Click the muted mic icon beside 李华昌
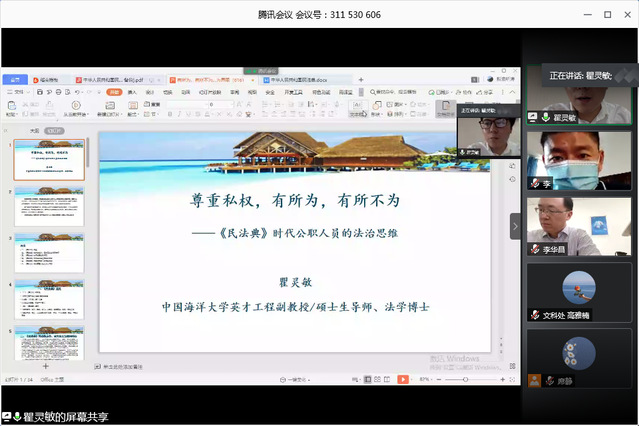 pyautogui.click(x=535, y=249)
